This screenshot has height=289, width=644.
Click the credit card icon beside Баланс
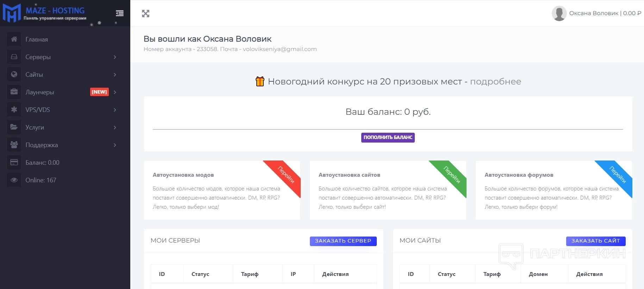(14, 162)
